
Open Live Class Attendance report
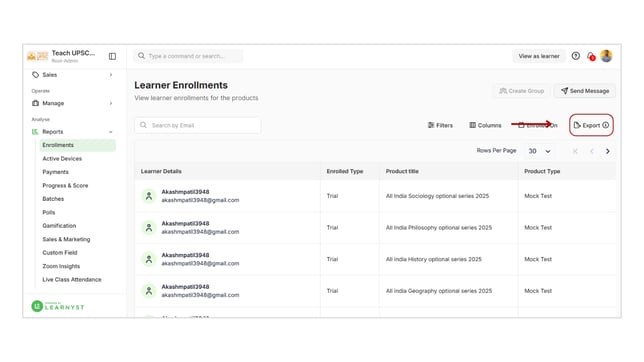(72, 279)
